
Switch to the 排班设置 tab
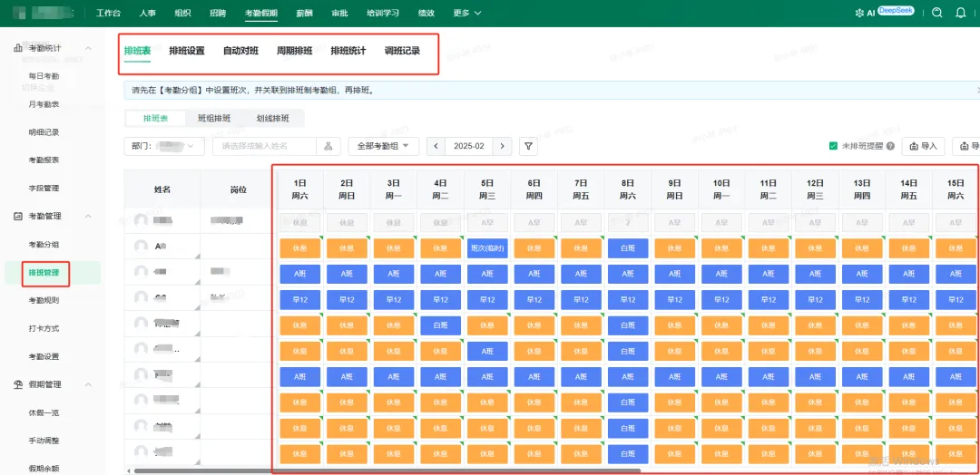pyautogui.click(x=187, y=51)
